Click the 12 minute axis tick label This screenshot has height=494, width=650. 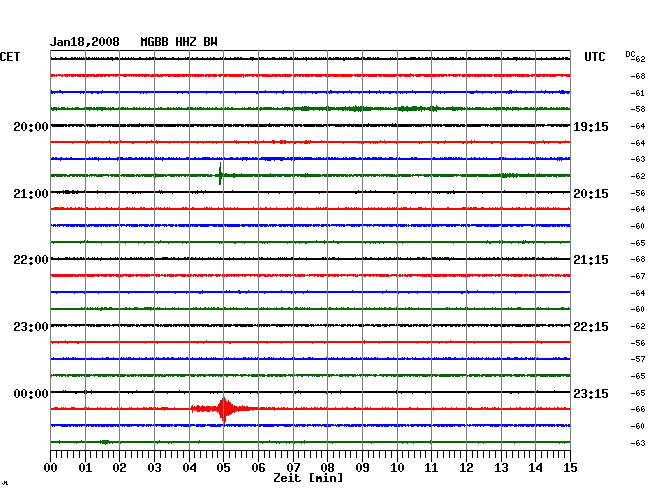point(466,468)
